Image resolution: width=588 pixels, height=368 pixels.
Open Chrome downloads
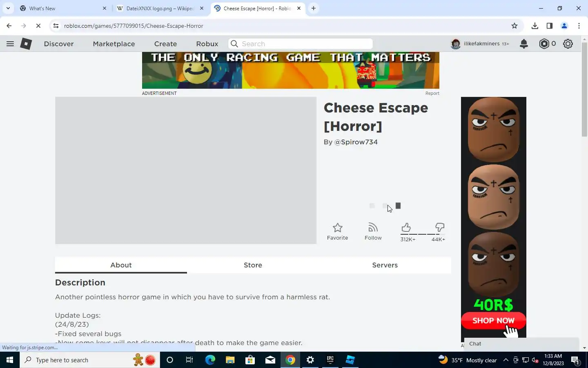click(x=535, y=26)
